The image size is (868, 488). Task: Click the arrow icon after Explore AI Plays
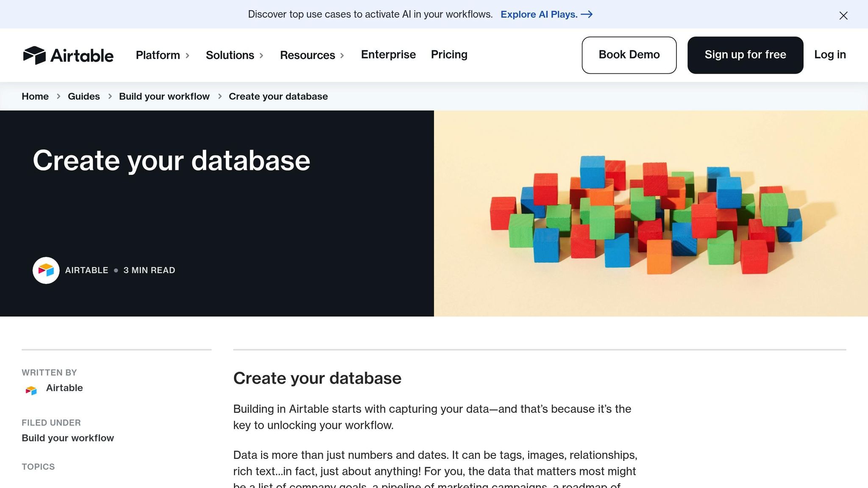point(587,14)
